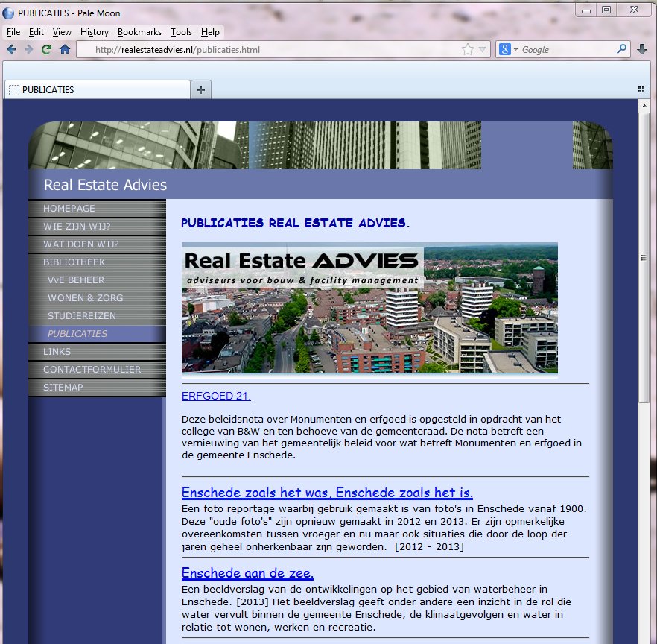Go to WONEN & ZORG sidebar item

click(x=85, y=298)
